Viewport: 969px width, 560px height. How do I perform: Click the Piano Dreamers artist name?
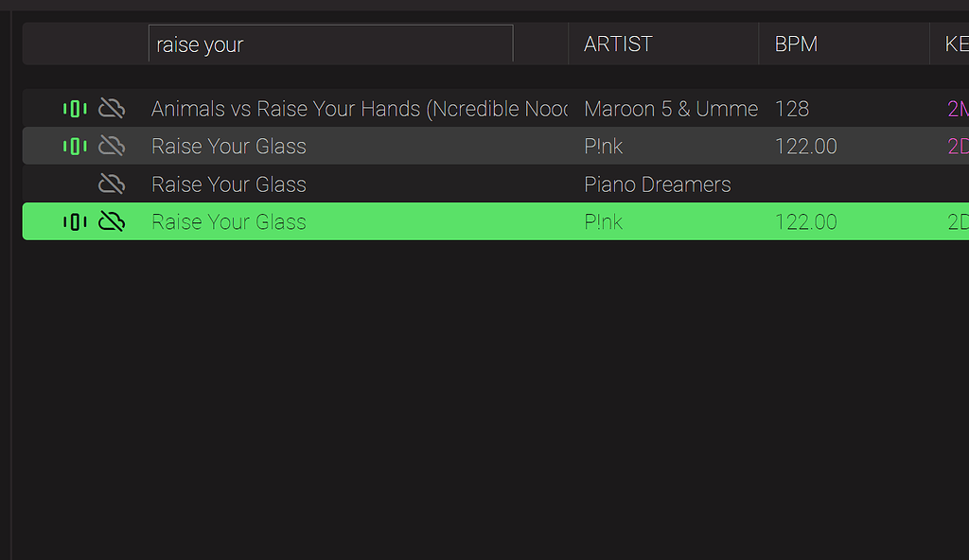pyautogui.click(x=658, y=184)
